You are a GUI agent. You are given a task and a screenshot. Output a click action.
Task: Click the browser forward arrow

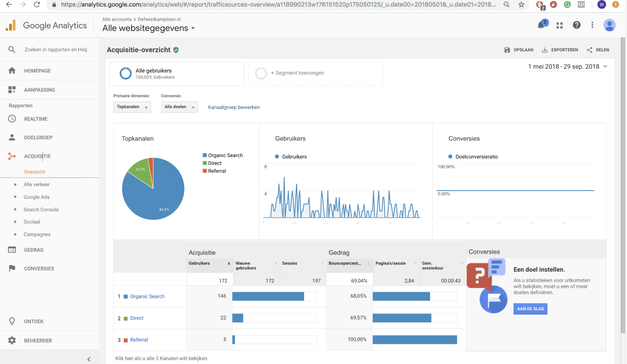(x=23, y=4)
